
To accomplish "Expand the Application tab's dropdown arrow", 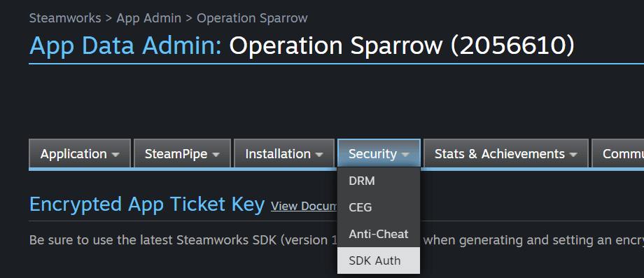I will coord(115,155).
